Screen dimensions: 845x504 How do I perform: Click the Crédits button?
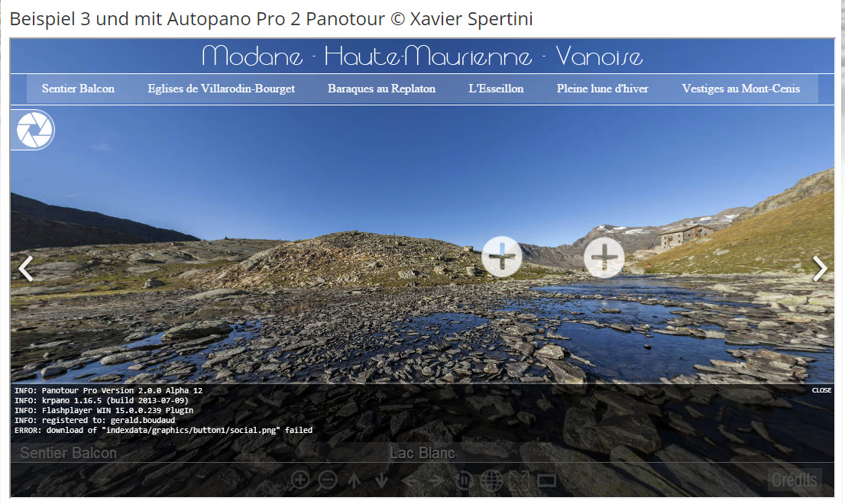click(795, 480)
